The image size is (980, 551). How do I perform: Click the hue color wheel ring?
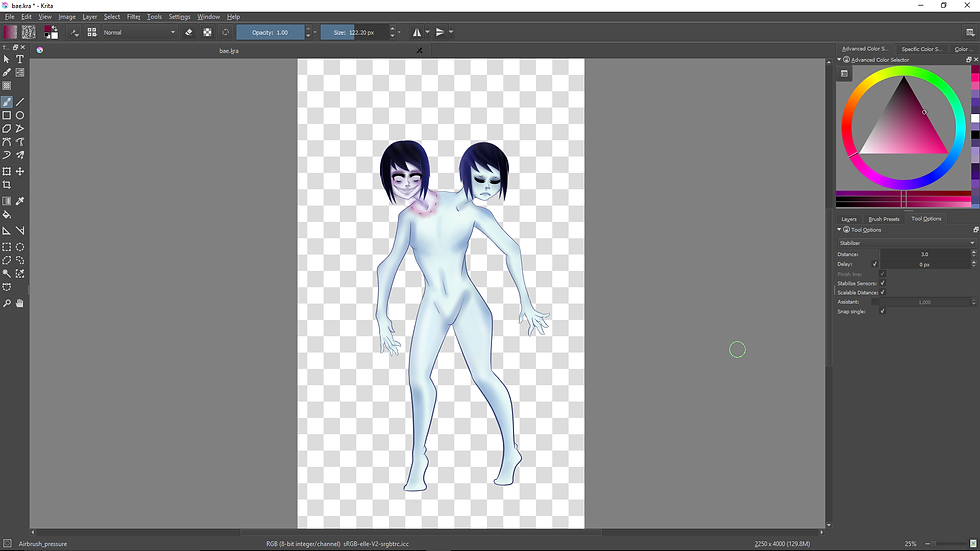902,71
